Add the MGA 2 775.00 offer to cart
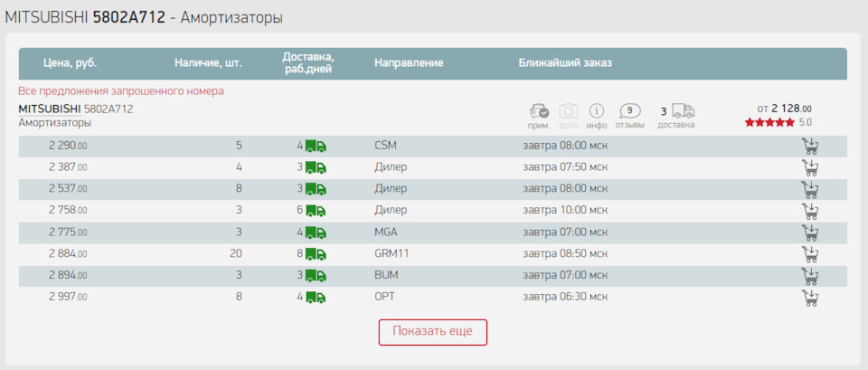868x370 pixels. [x=810, y=232]
